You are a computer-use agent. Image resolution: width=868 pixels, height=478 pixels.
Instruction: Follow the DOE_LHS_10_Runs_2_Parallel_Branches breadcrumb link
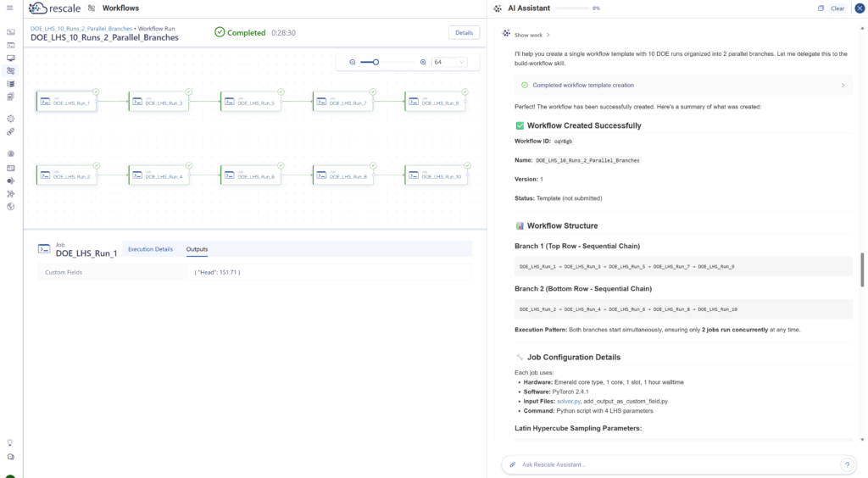(x=81, y=28)
